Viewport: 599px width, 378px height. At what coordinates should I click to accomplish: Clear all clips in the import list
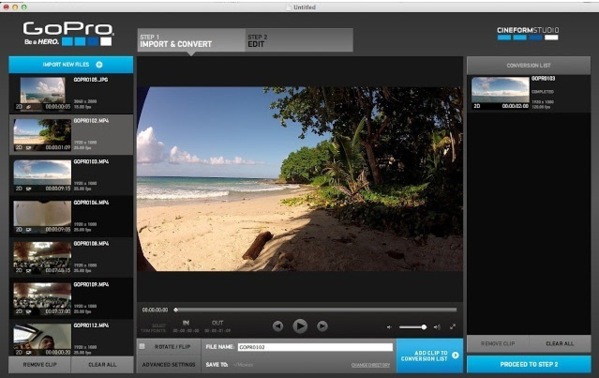coord(102,365)
